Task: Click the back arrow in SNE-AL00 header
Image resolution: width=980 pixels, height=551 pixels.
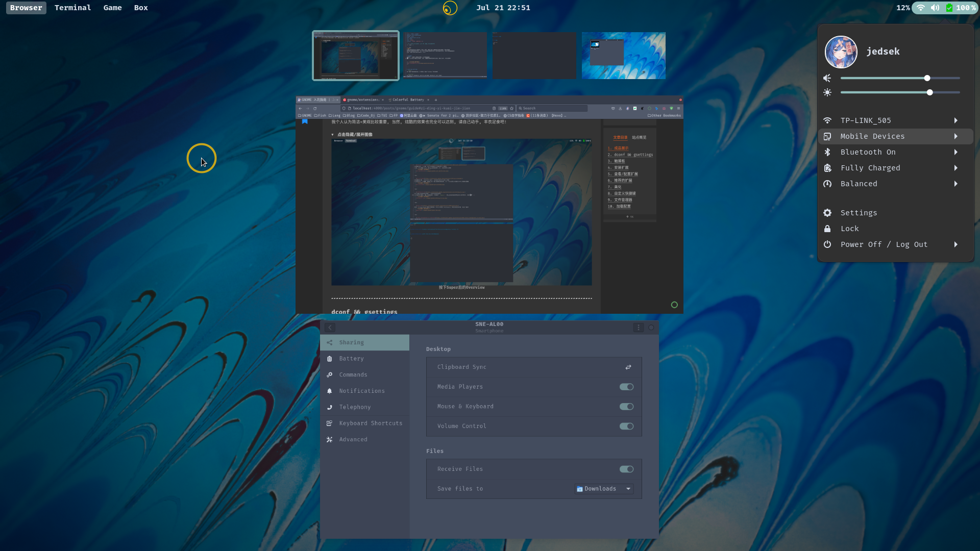Action: (330, 328)
